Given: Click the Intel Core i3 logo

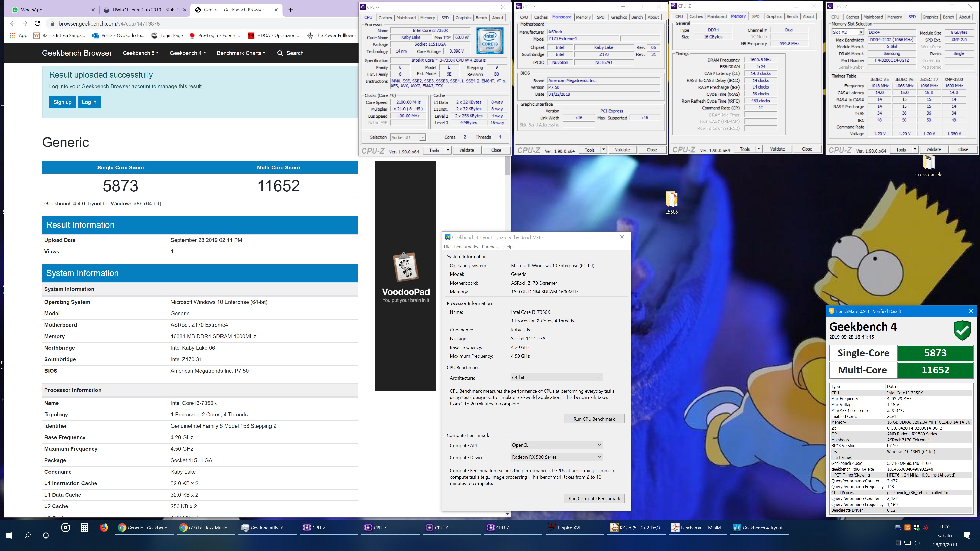Looking at the screenshot, I should click(x=490, y=41).
